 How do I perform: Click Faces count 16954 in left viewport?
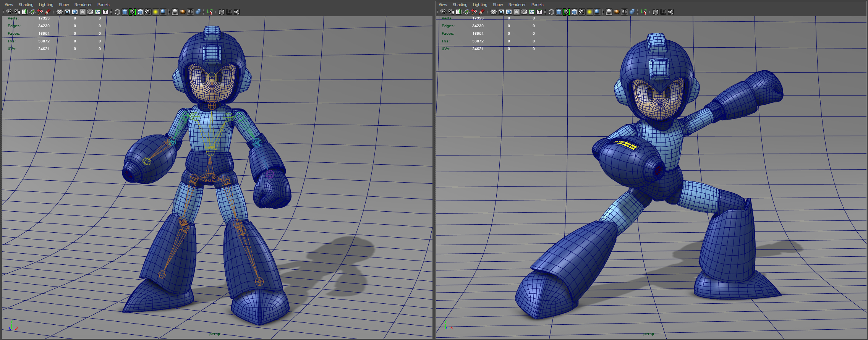pos(44,34)
